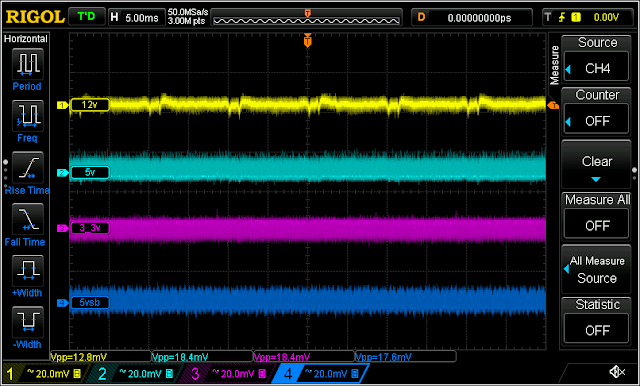
Task: Click the D 0.00000000ps delay readout
Action: click(x=472, y=17)
